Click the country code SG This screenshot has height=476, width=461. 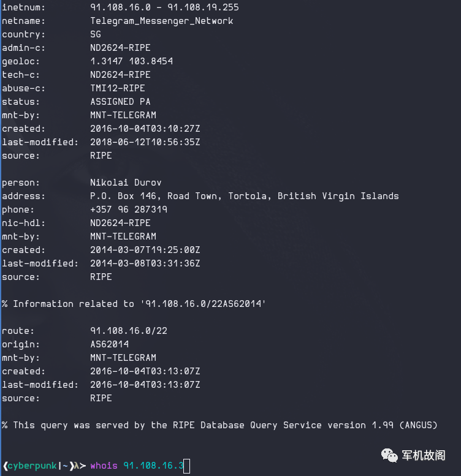pos(96,34)
